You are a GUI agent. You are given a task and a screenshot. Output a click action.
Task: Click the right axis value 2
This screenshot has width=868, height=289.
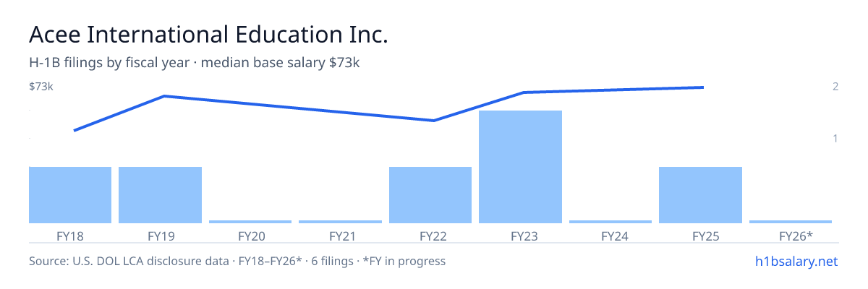click(x=835, y=87)
